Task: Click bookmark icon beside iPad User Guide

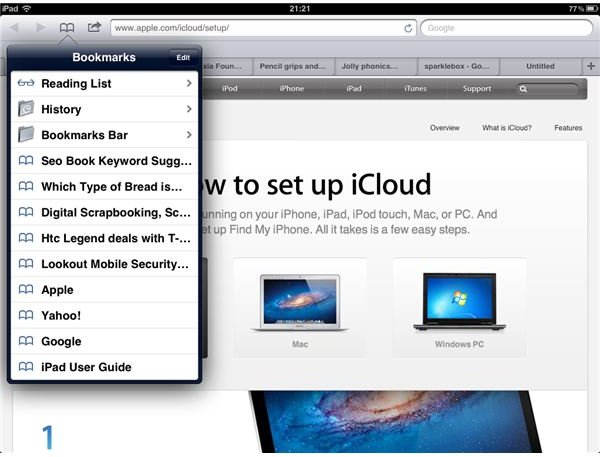Action: (26, 367)
